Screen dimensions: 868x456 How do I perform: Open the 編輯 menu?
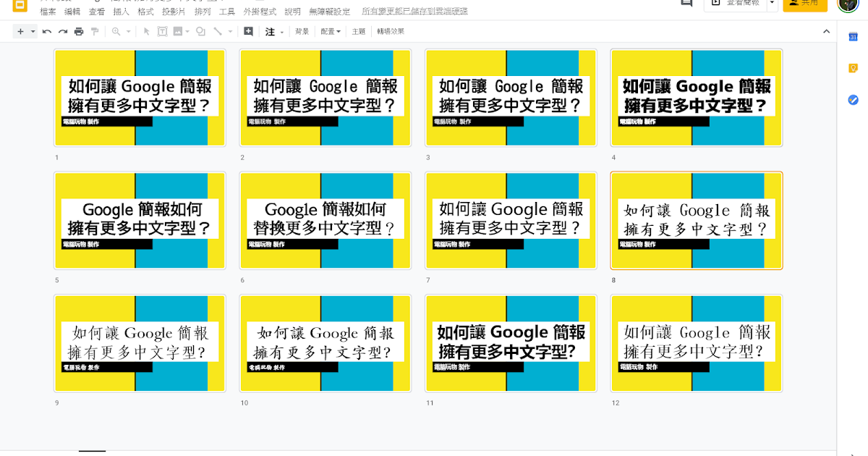[72, 12]
